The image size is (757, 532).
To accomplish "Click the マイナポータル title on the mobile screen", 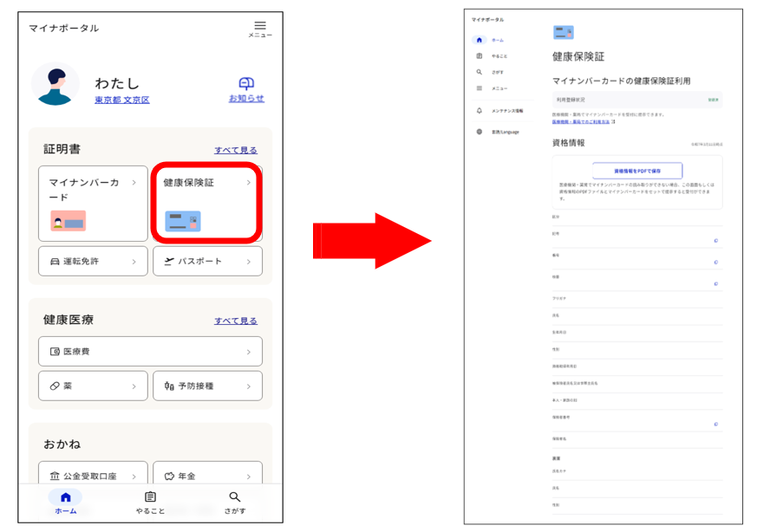I will (x=63, y=28).
